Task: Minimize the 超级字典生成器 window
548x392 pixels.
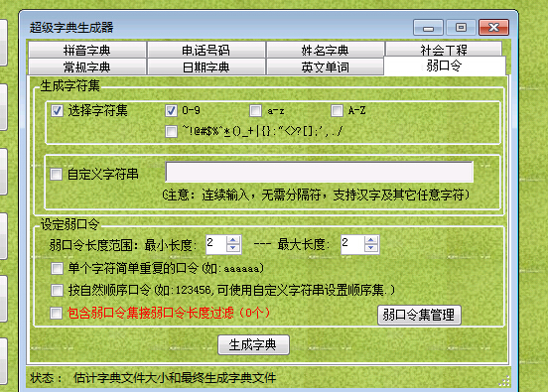Action: [428, 28]
